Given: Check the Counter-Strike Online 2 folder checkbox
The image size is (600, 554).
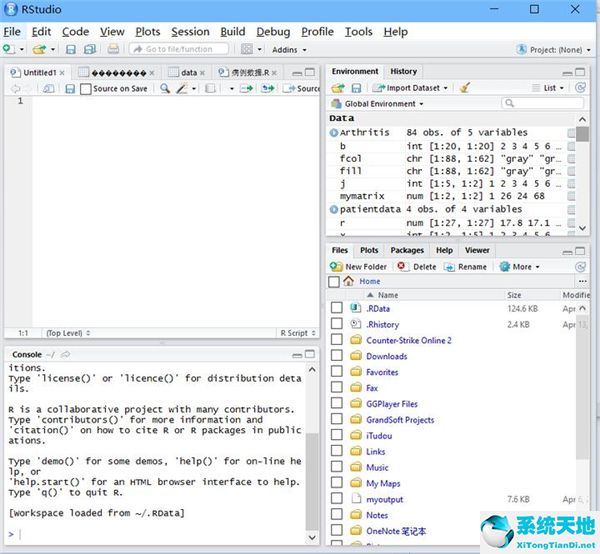Looking at the screenshot, I should (336, 340).
